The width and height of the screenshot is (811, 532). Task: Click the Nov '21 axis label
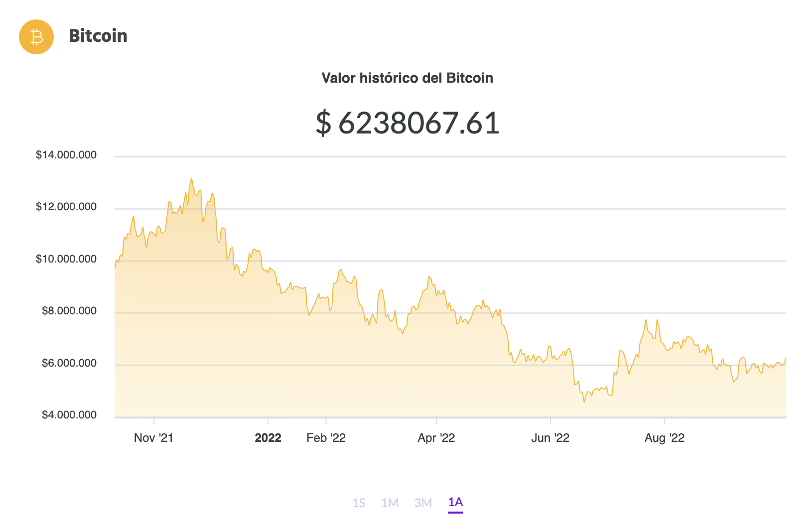click(x=153, y=438)
